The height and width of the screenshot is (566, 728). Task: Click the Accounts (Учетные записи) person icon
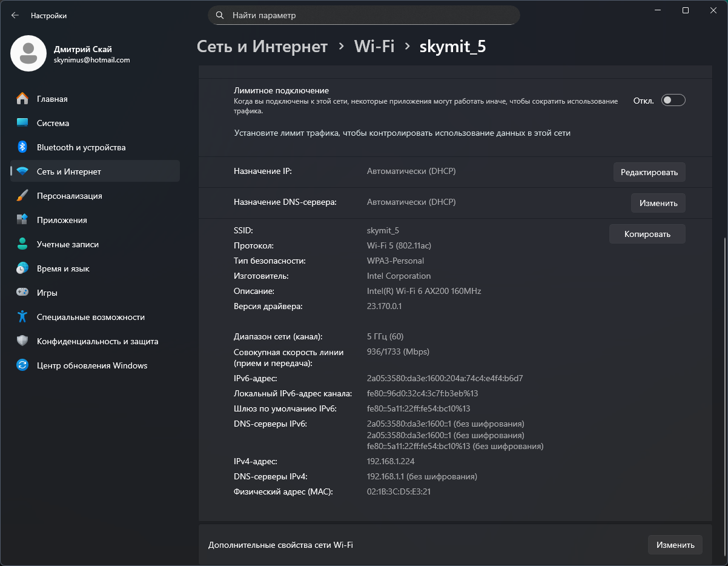click(x=22, y=244)
